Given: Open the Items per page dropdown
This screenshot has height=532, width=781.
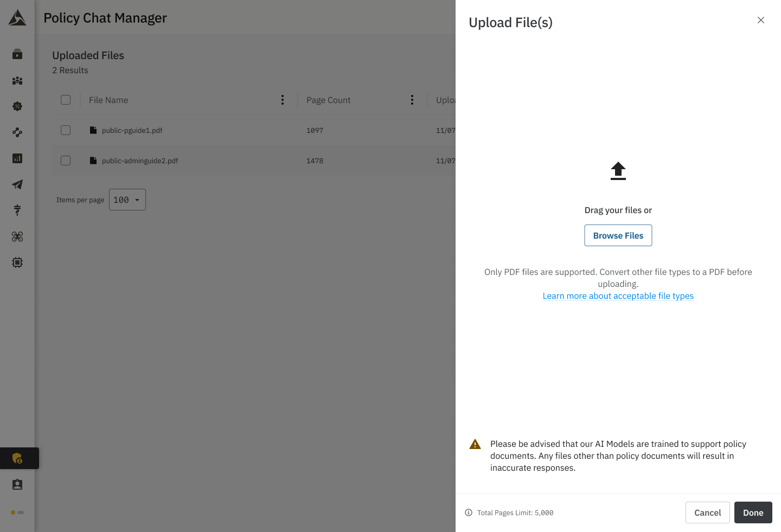Looking at the screenshot, I should click(127, 200).
